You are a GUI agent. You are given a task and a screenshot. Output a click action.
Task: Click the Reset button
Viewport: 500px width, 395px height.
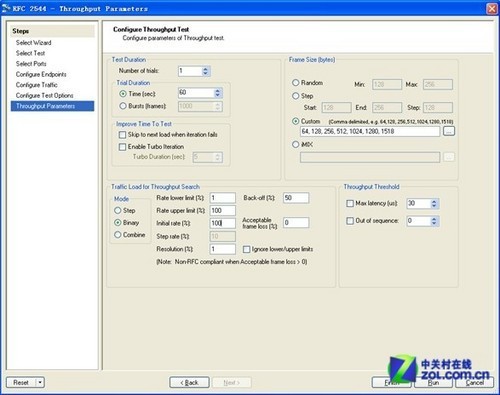21,383
